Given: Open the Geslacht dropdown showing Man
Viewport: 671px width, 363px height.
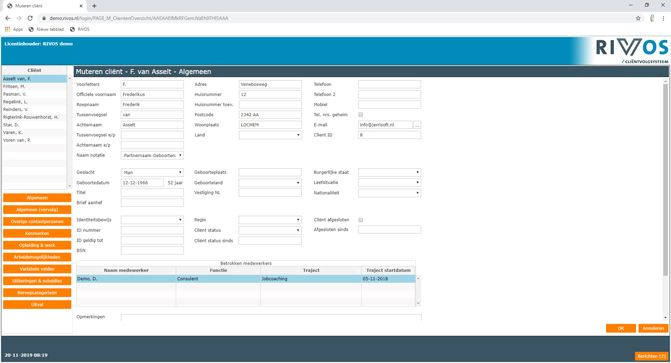Looking at the screenshot, I should coord(152,172).
